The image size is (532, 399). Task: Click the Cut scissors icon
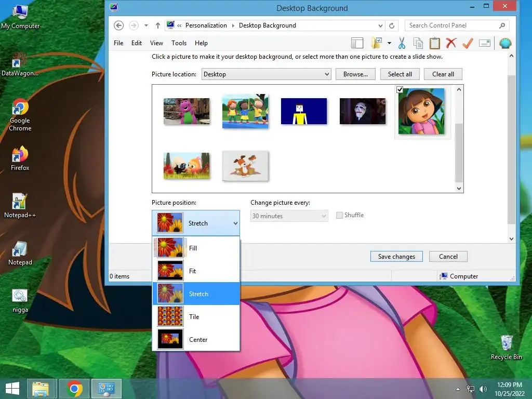402,43
